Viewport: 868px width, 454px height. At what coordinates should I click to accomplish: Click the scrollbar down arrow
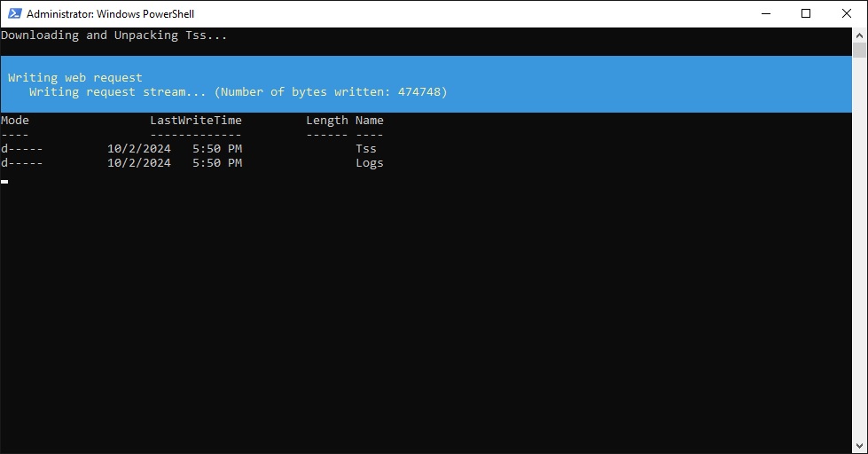[859, 446]
